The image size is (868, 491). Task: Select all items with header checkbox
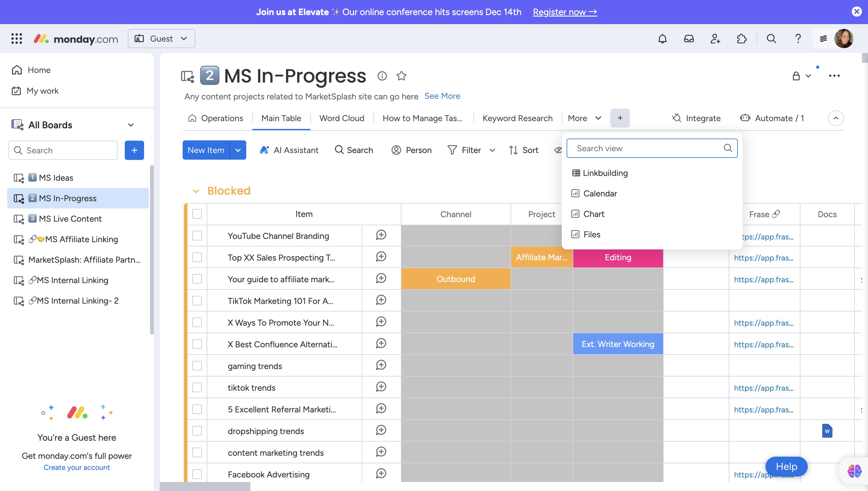197,214
